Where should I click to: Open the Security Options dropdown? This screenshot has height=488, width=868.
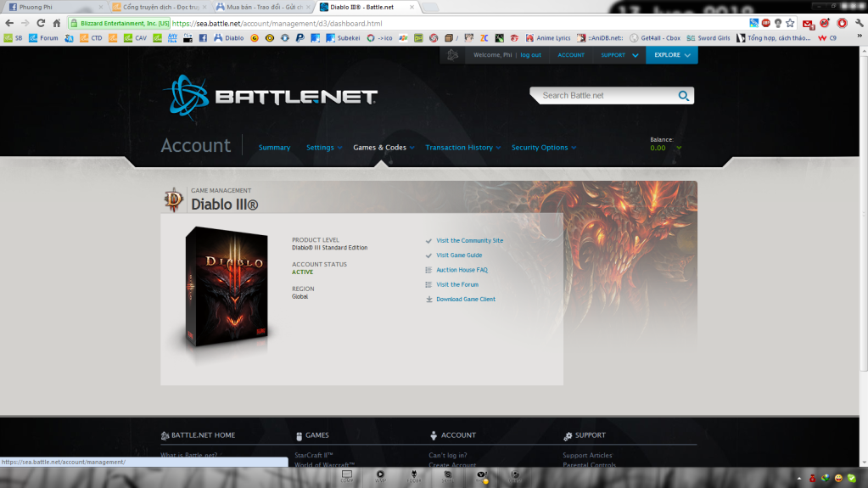tap(544, 148)
